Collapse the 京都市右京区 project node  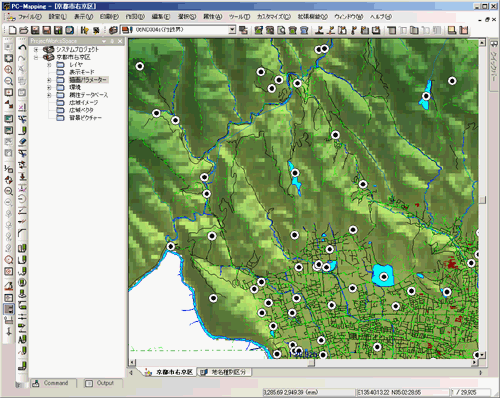(36, 57)
